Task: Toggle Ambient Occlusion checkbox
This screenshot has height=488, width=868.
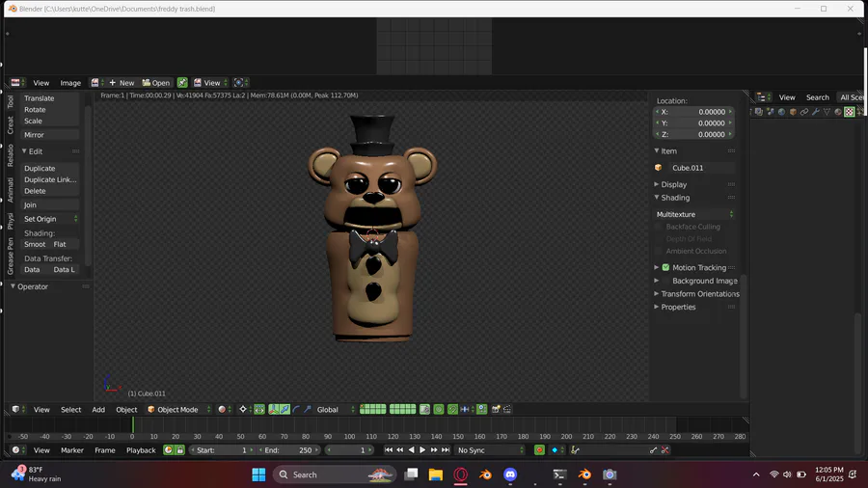Action: click(659, 251)
